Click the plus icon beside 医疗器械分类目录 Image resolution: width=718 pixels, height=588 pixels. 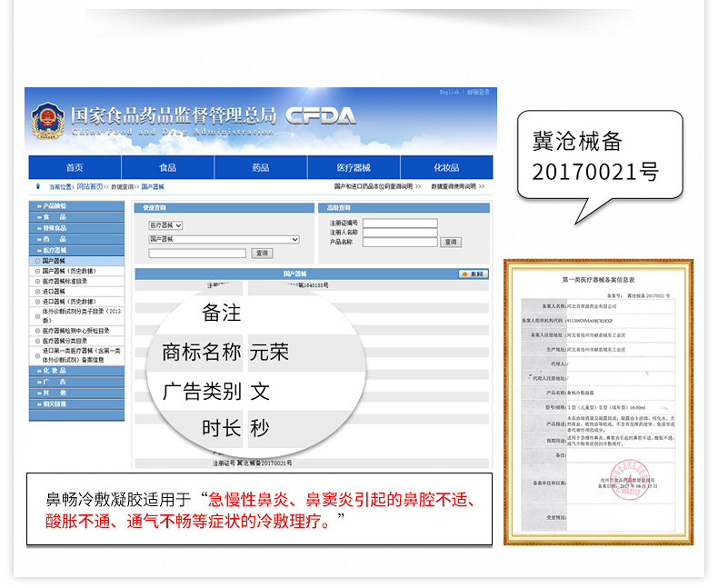pyautogui.click(x=37, y=341)
